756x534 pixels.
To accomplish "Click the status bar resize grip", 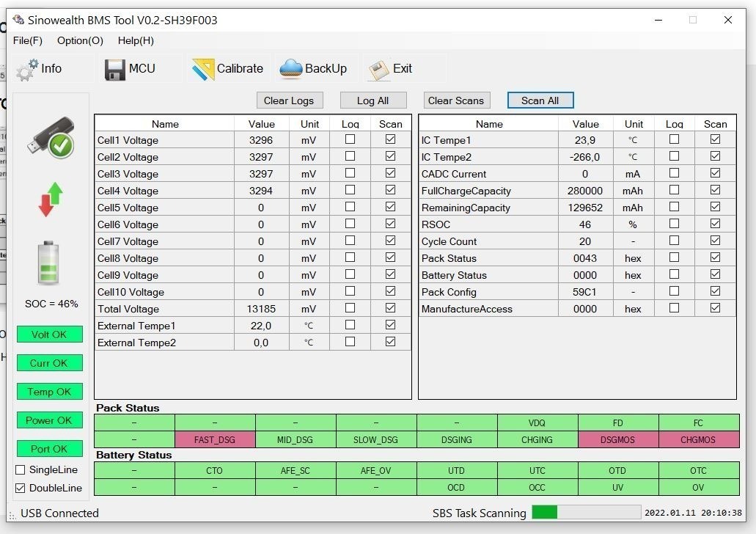I will [12, 516].
